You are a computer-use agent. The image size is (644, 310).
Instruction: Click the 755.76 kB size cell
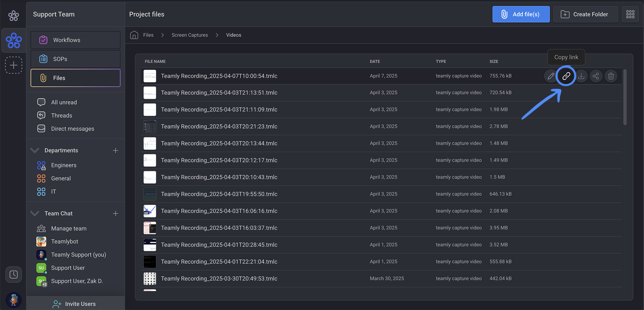(500, 76)
